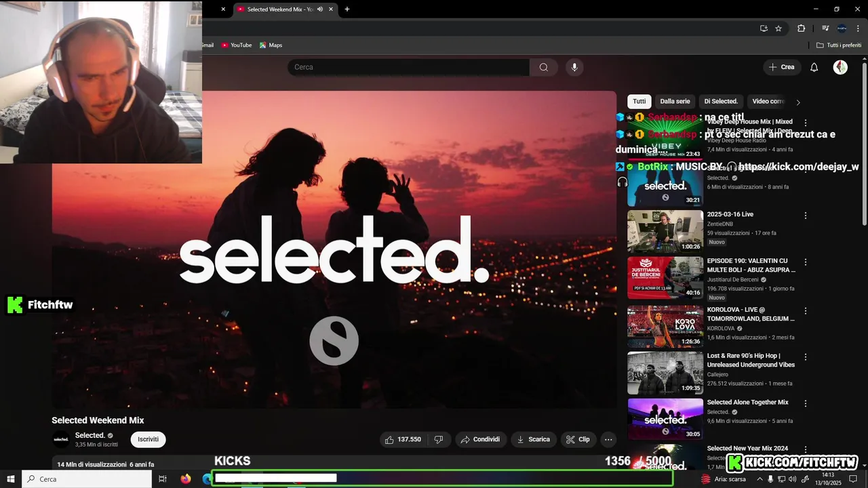
Task: Click Windows taskbar Cerca search box
Action: pos(87,479)
